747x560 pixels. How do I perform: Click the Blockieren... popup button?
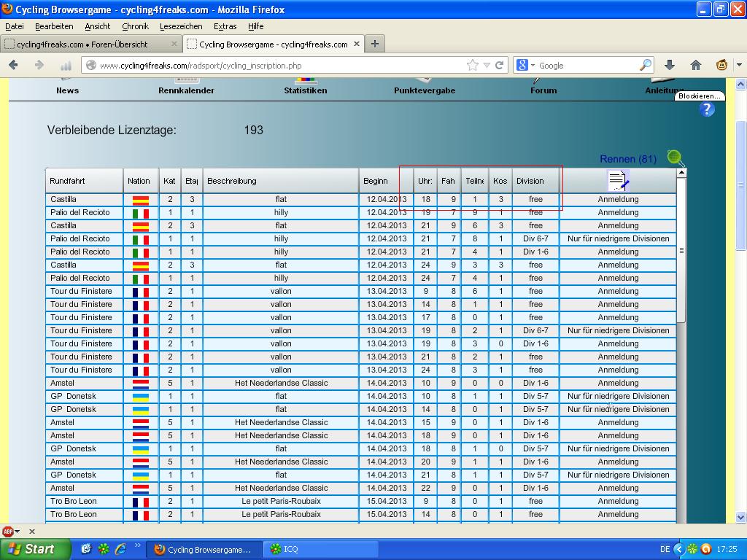(699, 96)
